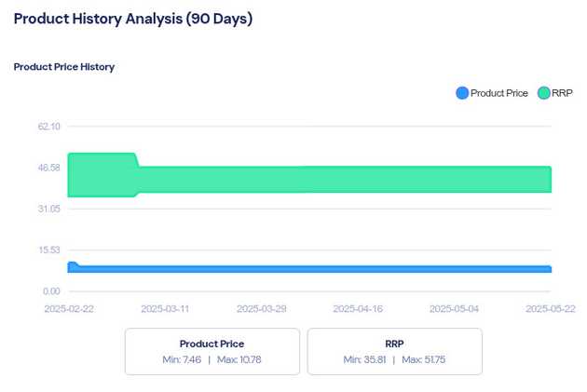Toggle the RRP series legend label
The height and width of the screenshot is (392, 587).
point(563,93)
